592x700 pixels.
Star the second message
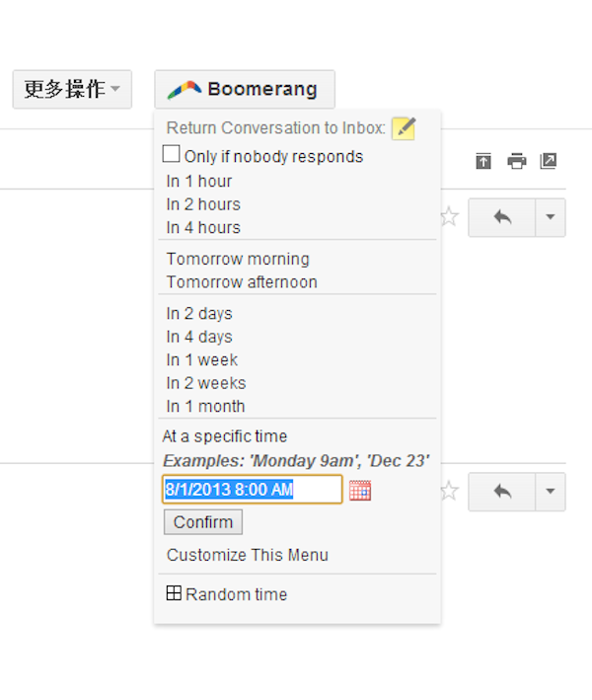coord(449,491)
